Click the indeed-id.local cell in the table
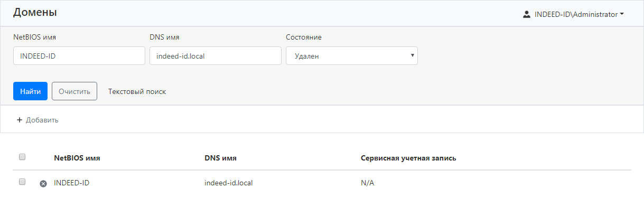644x198 pixels. tap(229, 183)
